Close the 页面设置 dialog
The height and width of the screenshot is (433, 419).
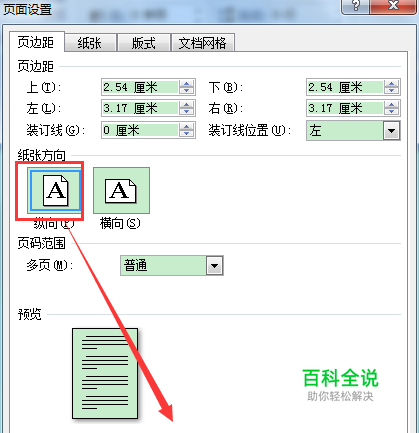394,6
